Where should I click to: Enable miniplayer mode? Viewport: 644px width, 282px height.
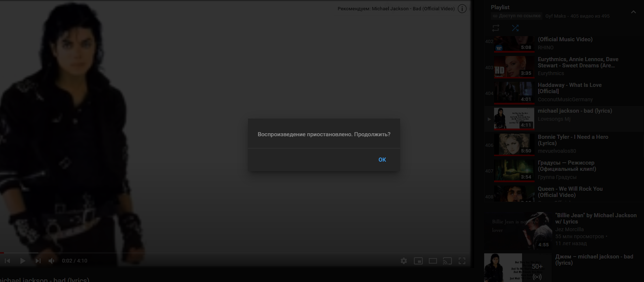418,261
